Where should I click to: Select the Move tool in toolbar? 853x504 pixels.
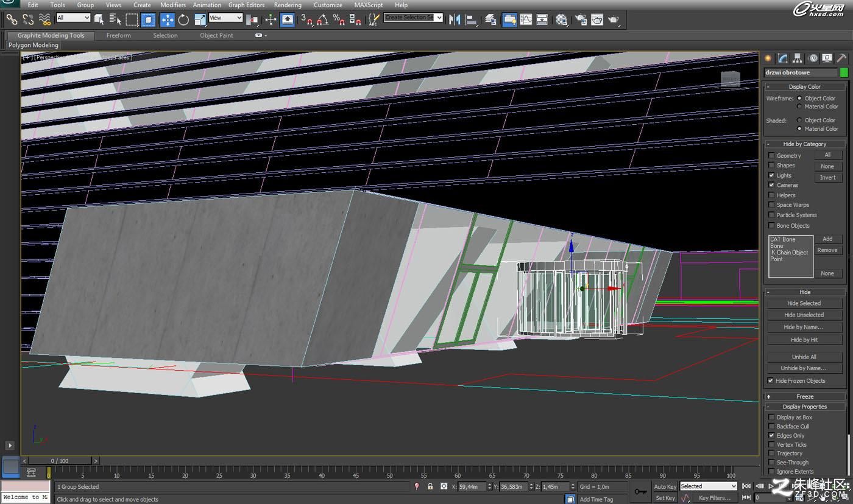[167, 19]
